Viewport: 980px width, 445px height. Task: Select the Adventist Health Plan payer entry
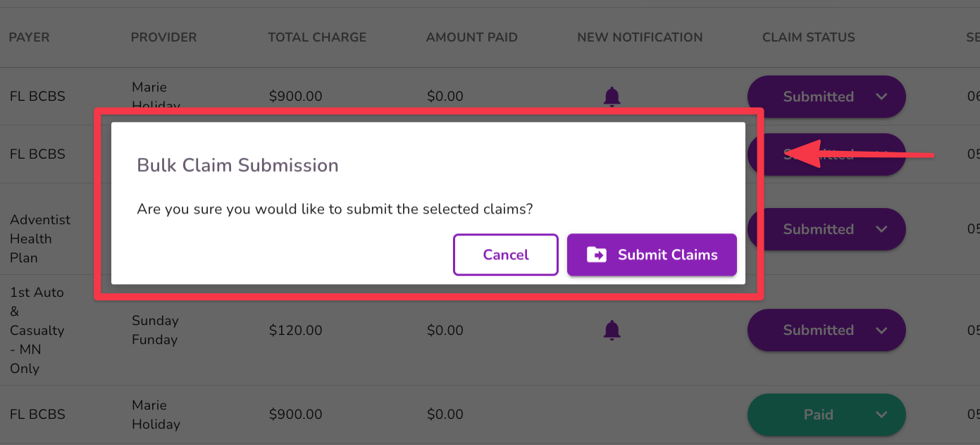pyautogui.click(x=40, y=238)
